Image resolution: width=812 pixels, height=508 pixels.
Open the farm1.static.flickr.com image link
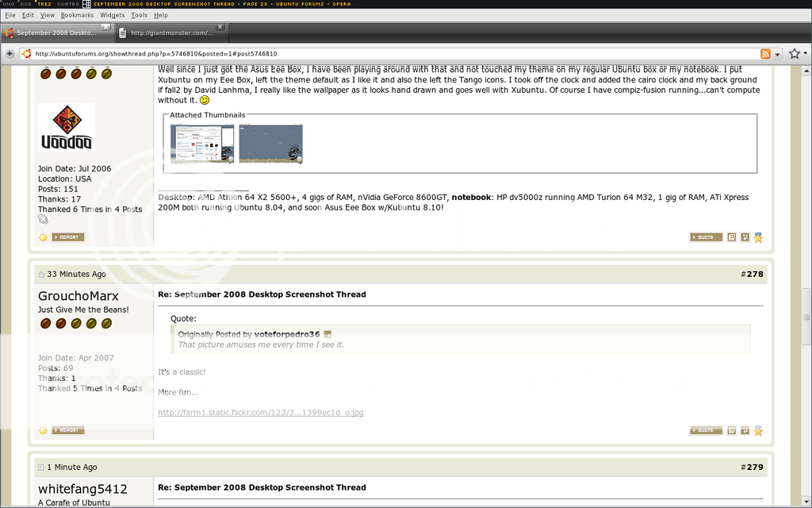(260, 413)
